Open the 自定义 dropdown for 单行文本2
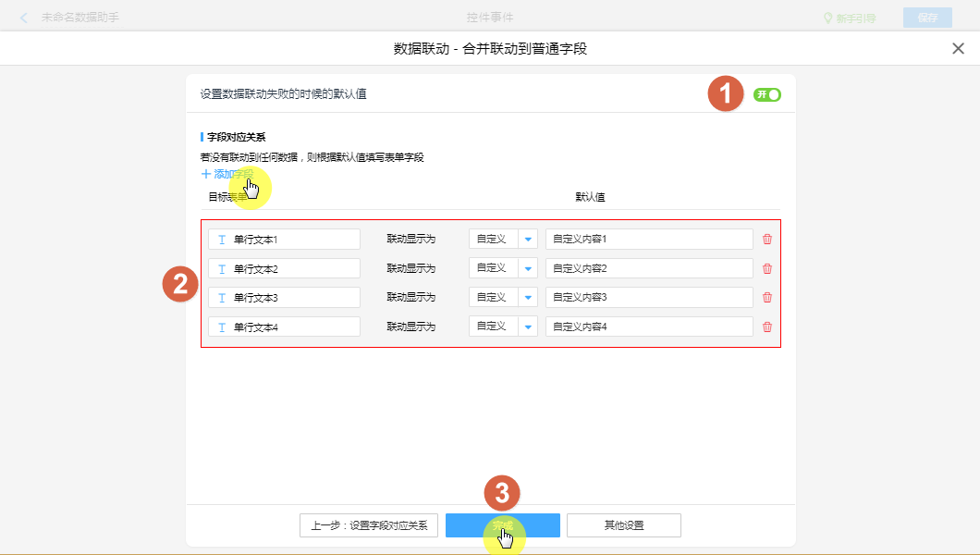 [x=528, y=268]
